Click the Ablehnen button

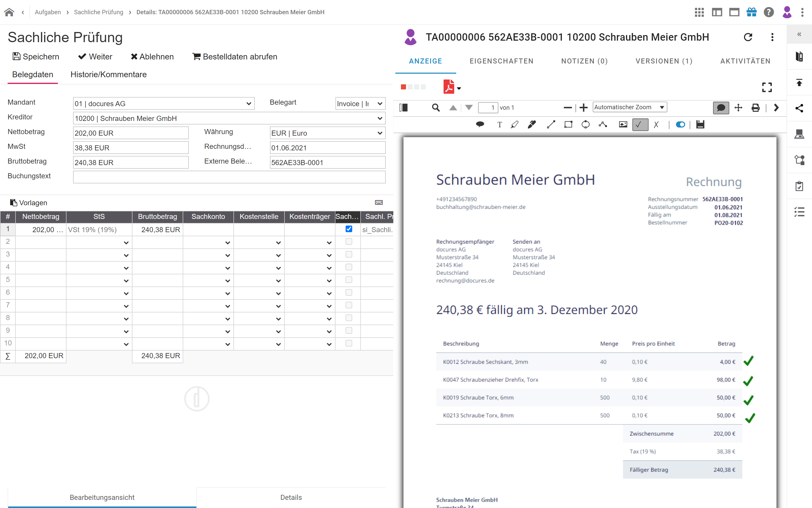pyautogui.click(x=152, y=56)
